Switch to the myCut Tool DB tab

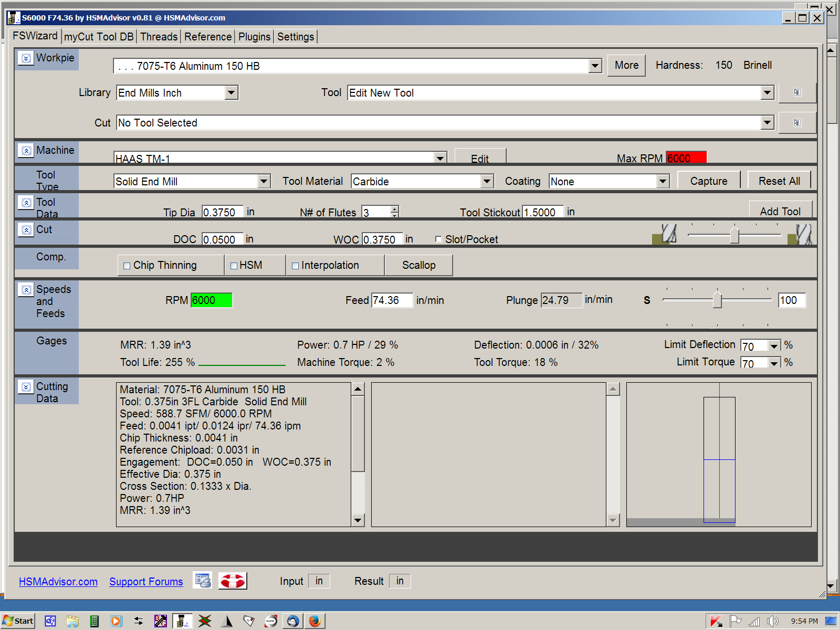pos(99,37)
